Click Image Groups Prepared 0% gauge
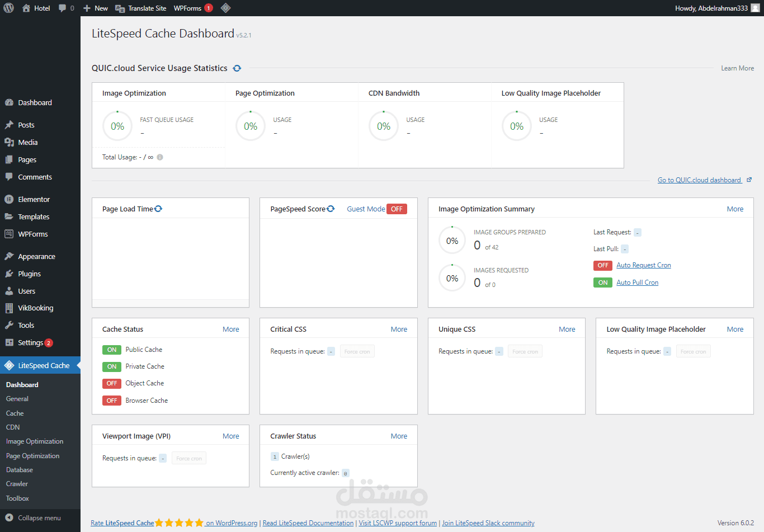 tap(452, 241)
